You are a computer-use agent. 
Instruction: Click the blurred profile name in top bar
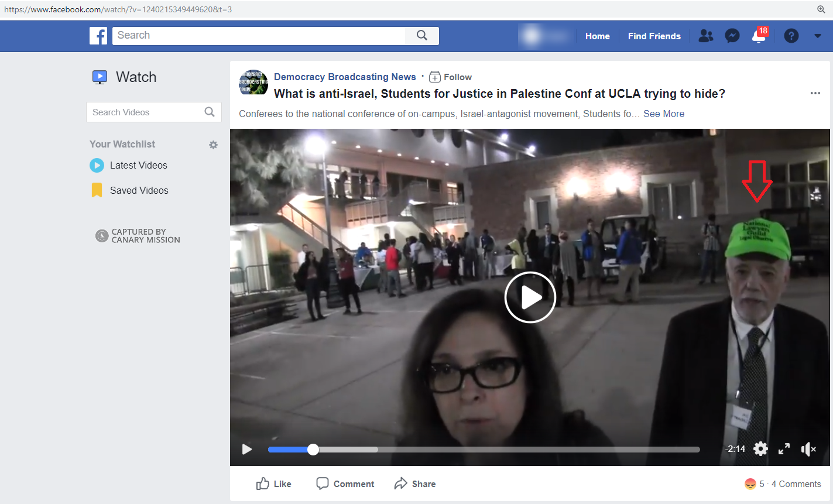[545, 36]
